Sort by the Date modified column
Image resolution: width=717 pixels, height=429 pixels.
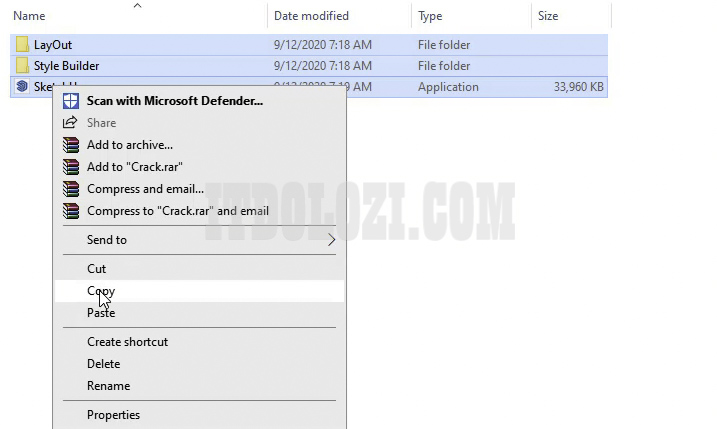pos(312,16)
